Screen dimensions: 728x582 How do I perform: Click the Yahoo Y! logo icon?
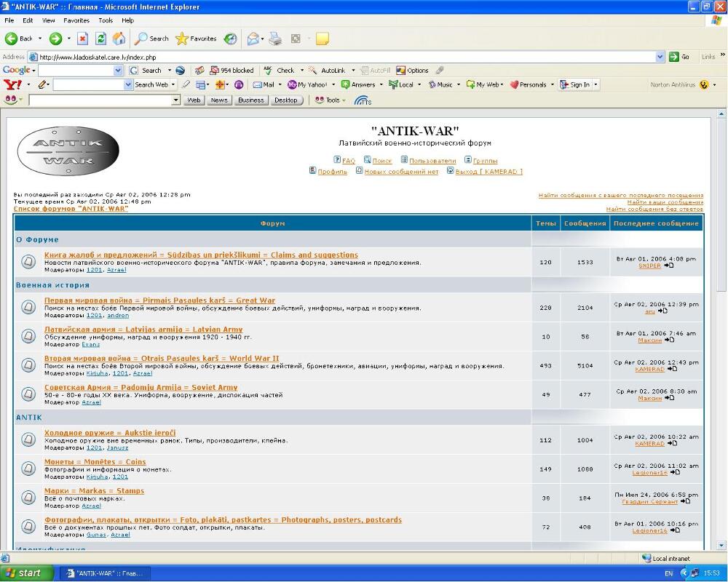pyautogui.click(x=12, y=84)
